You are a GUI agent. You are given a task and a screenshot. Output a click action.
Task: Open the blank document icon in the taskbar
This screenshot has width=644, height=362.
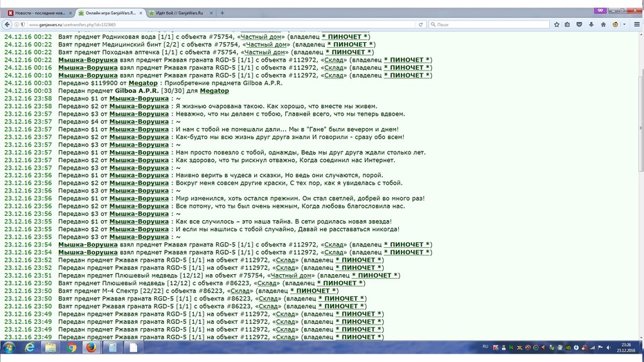click(x=133, y=347)
